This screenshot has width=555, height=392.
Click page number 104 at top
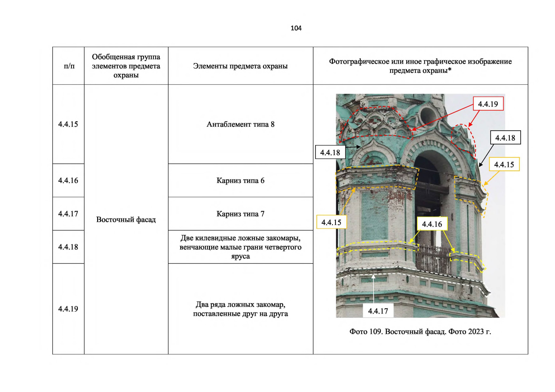pos(296,28)
